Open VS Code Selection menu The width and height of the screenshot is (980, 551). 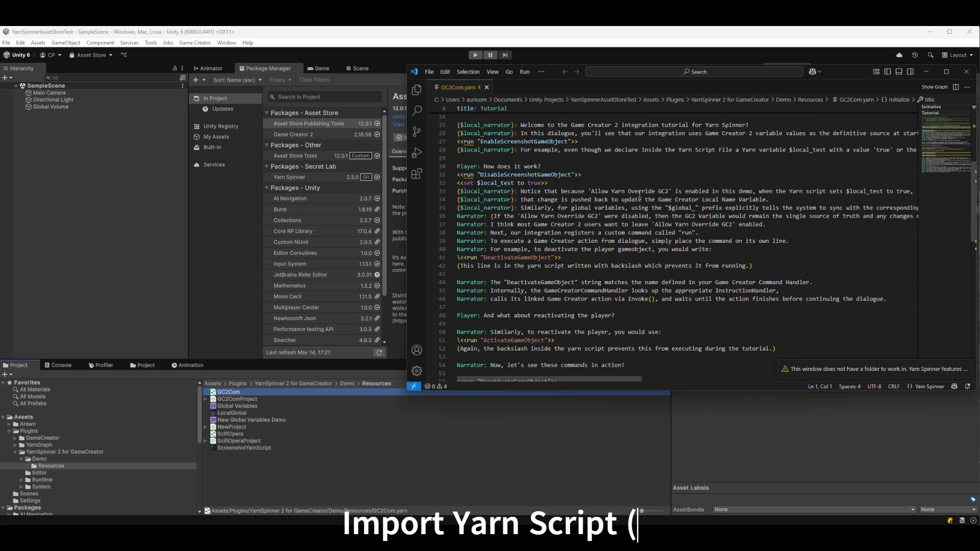pyautogui.click(x=468, y=72)
